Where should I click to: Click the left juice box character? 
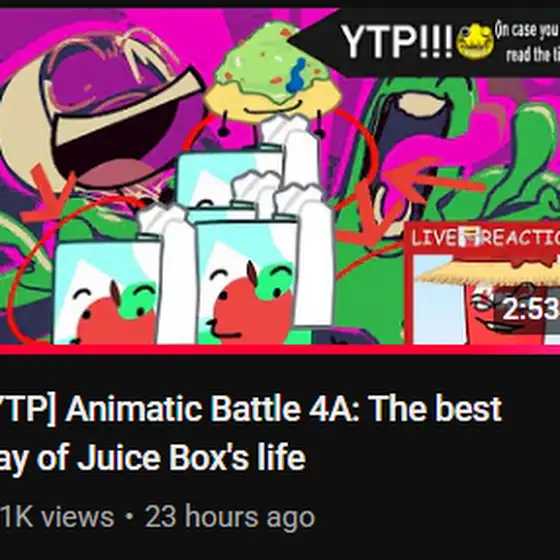tap(105, 289)
